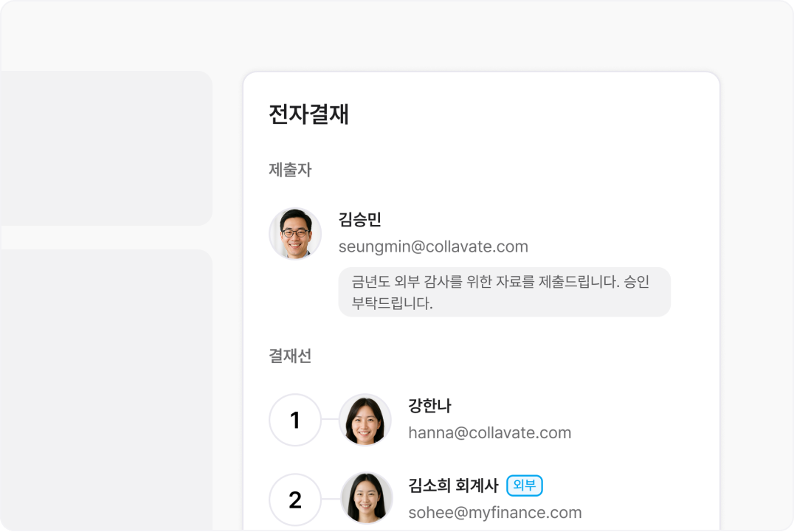The height and width of the screenshot is (532, 794).
Task: Click the approver name 김소희 회계사
Action: click(453, 486)
